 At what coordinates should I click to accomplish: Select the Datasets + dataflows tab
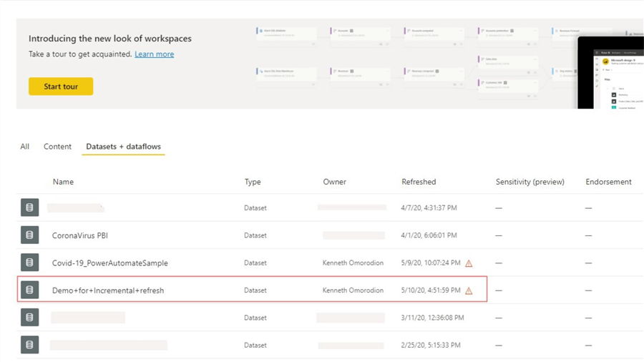click(x=123, y=147)
